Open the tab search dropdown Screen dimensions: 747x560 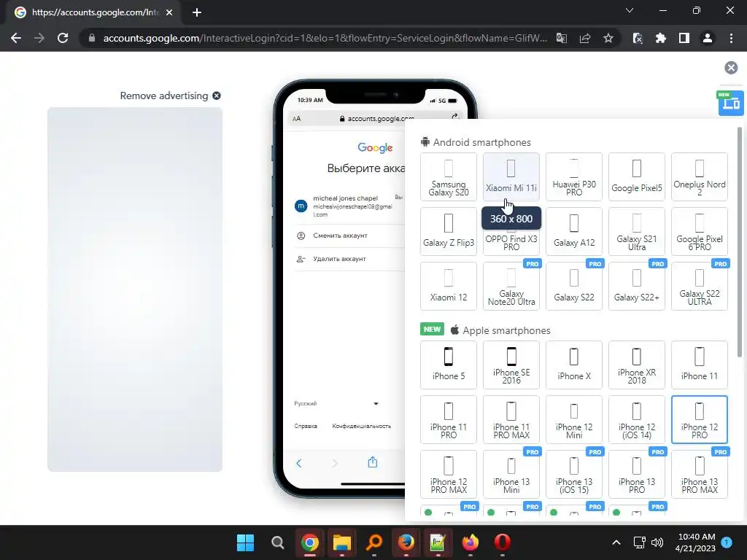(630, 10)
